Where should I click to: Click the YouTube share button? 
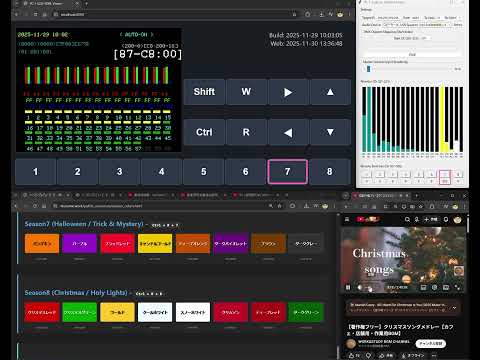(x=386, y=356)
